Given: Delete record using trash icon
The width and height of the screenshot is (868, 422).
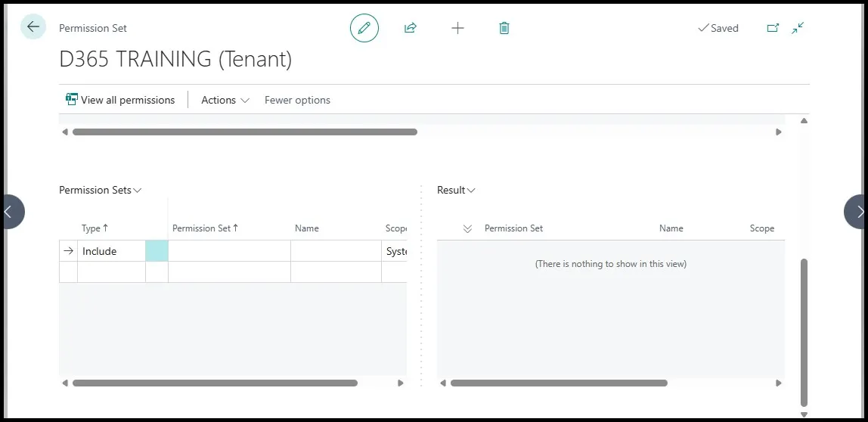Looking at the screenshot, I should point(504,28).
